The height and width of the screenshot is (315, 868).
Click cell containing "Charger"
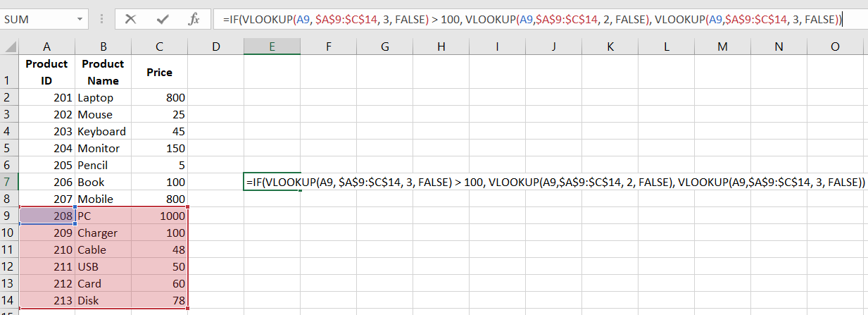coord(103,233)
